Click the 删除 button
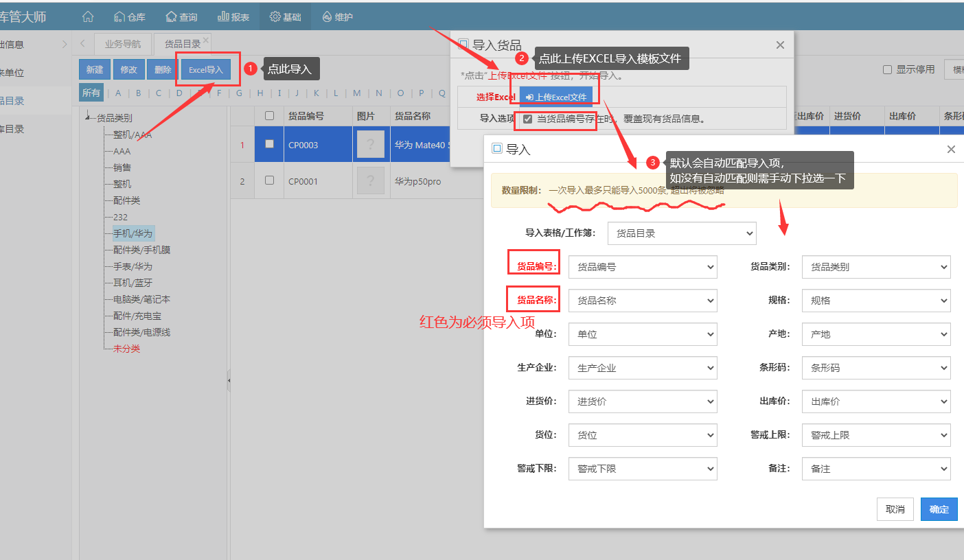The width and height of the screenshot is (964, 560). [163, 69]
